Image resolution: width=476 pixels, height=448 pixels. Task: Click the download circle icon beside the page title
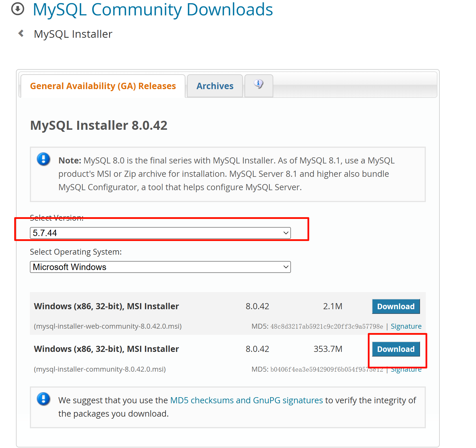tap(18, 9)
